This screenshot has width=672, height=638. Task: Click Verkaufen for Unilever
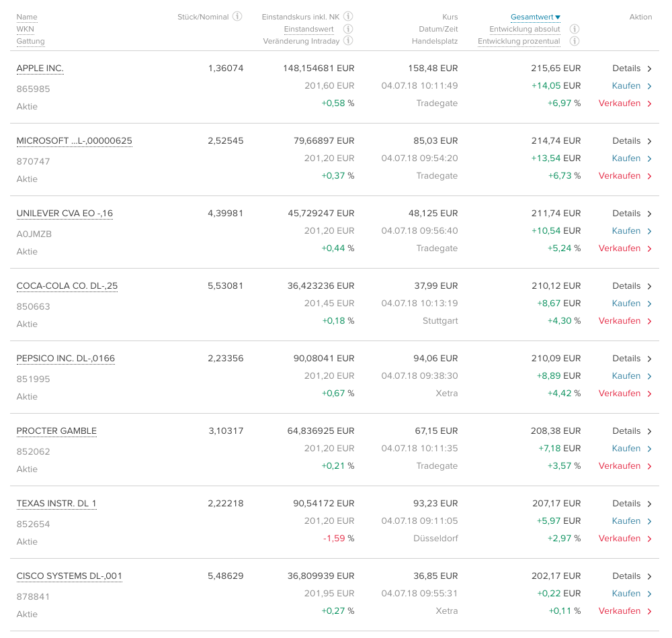coord(625,248)
